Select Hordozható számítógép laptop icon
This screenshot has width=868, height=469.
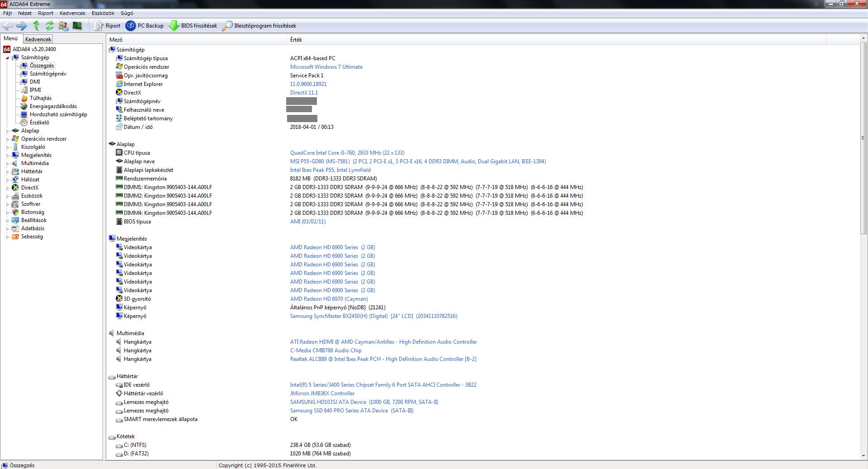click(x=24, y=114)
